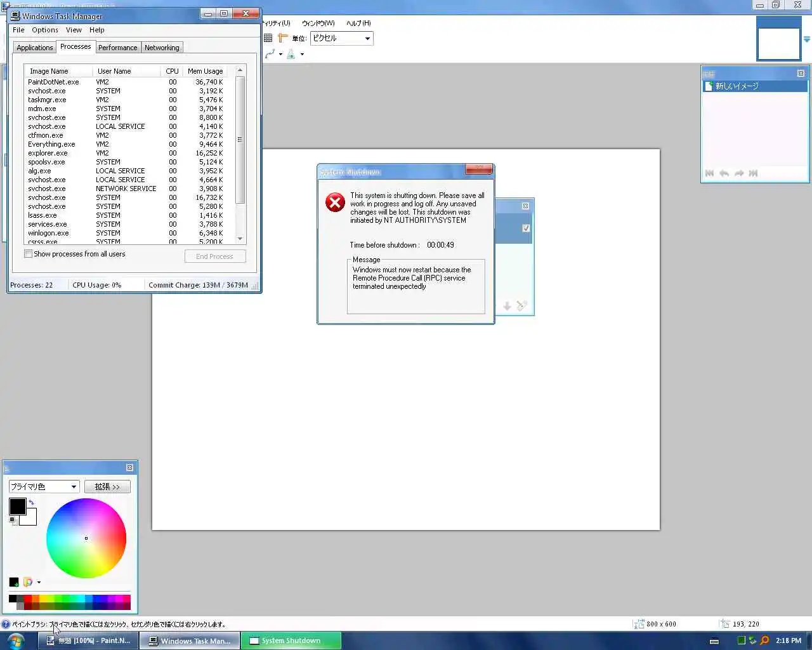The width and height of the screenshot is (812, 650).
Task: Click the green CPU meter tray icon
Action: [741, 640]
